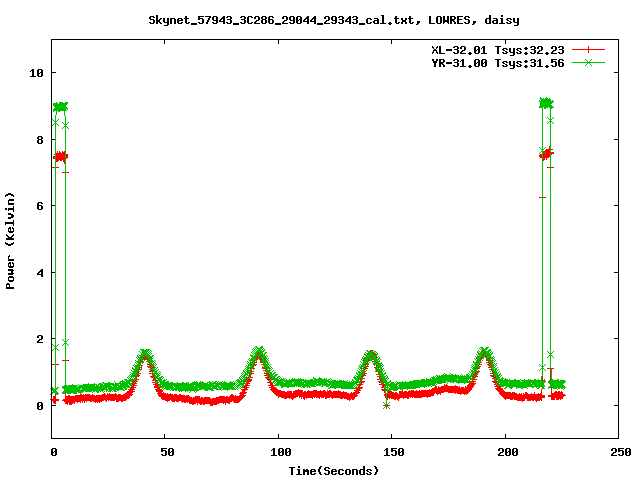This screenshot has height=480, width=640.
Task: Click the red XL legend line sample
Action: 588,50
